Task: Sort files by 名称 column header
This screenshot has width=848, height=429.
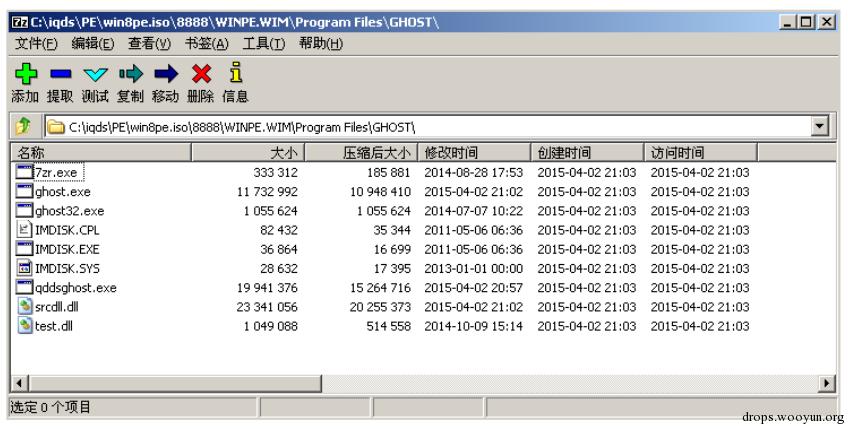Action: pos(100,153)
